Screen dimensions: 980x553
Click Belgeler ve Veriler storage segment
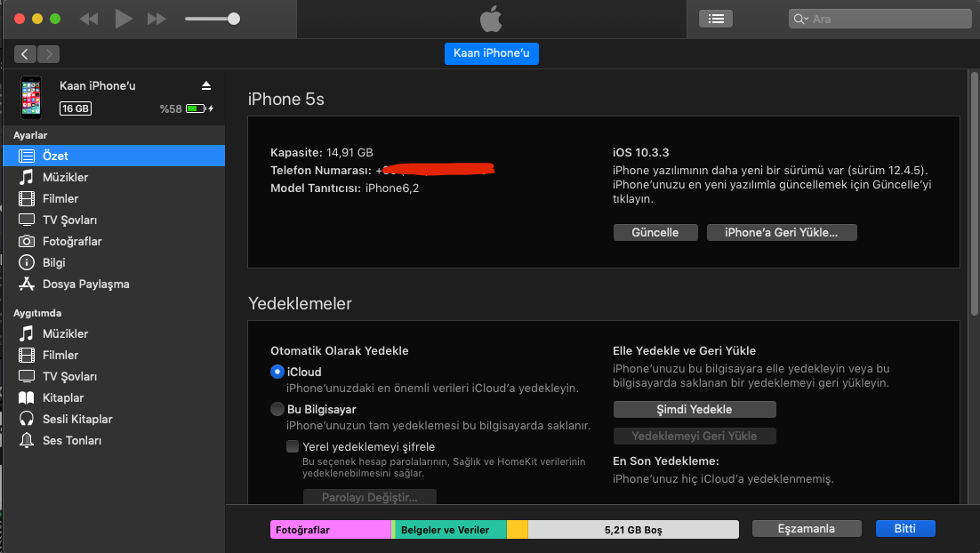pos(450,529)
